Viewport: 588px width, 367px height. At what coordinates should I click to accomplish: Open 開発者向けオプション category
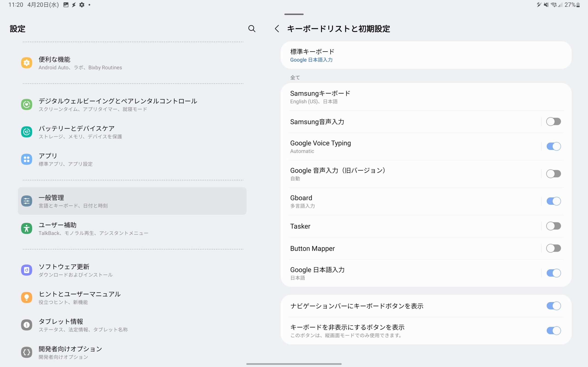[x=132, y=352]
